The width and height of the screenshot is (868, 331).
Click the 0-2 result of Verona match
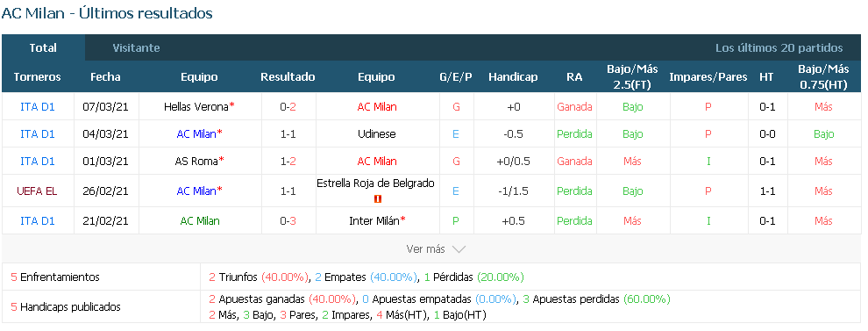point(288,107)
